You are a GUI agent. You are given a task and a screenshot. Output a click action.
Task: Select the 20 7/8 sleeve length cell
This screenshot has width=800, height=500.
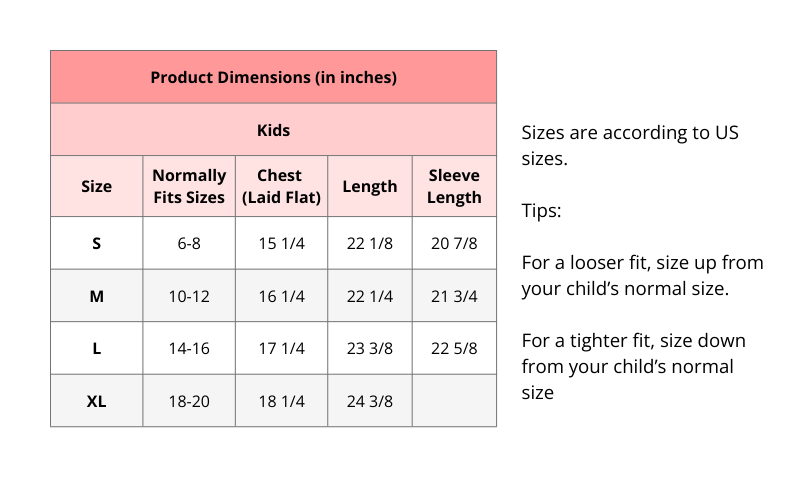tap(454, 243)
